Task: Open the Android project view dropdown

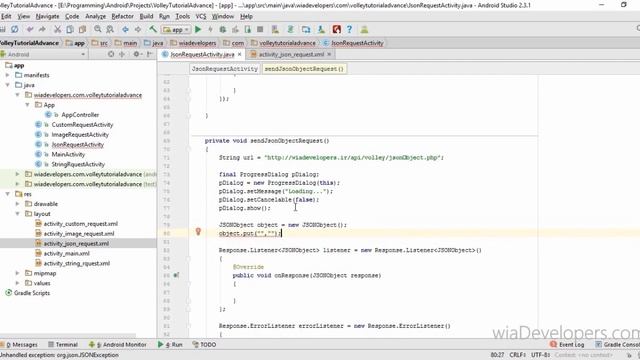Action: (x=44, y=54)
